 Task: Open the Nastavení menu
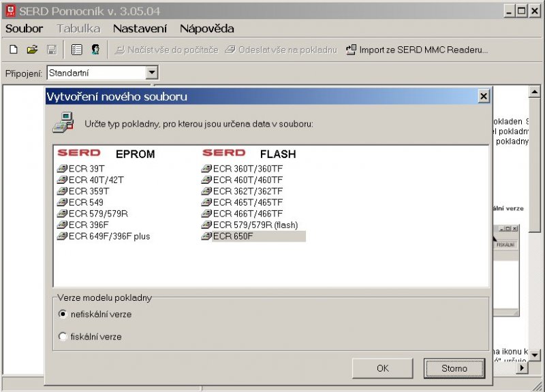click(140, 29)
